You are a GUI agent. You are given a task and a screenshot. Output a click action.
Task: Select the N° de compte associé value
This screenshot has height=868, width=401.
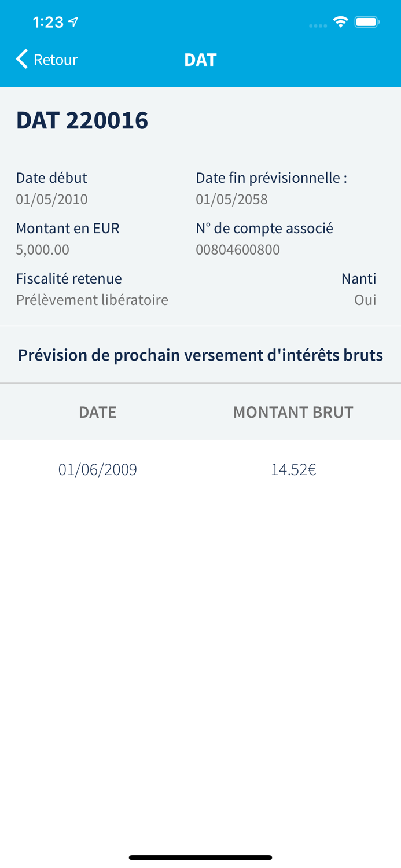[x=237, y=249]
